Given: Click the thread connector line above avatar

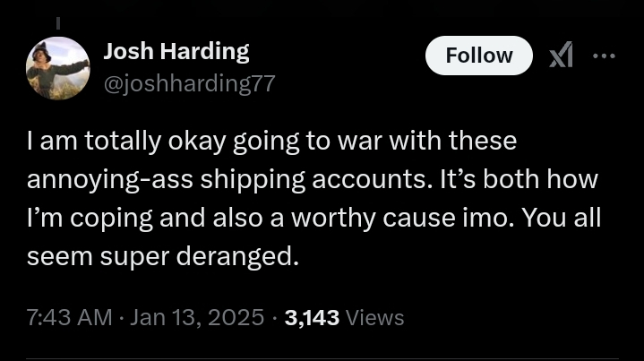Looking at the screenshot, I should click(58, 22).
